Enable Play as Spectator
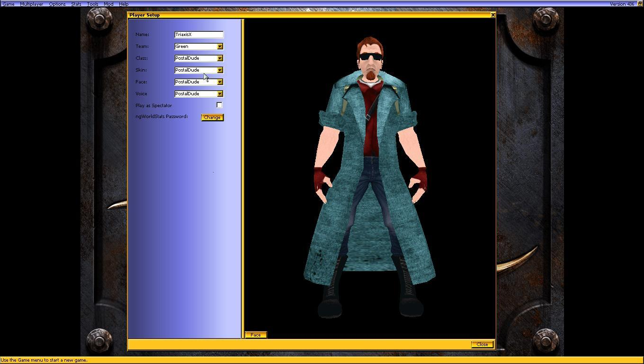 pyautogui.click(x=219, y=105)
